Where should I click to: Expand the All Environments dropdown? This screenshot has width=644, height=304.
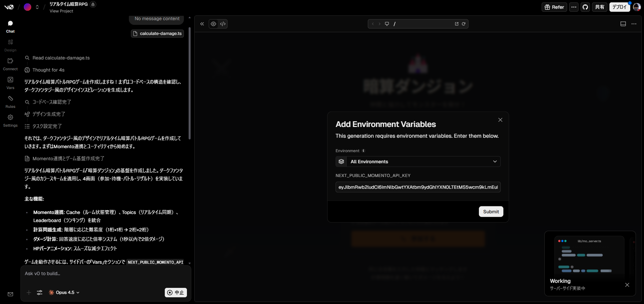tap(418, 162)
